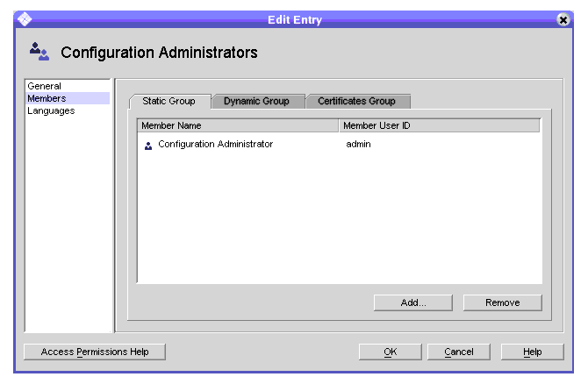Click the admin user ID cell
Screen dimensions: 588x384
[x=358, y=145]
